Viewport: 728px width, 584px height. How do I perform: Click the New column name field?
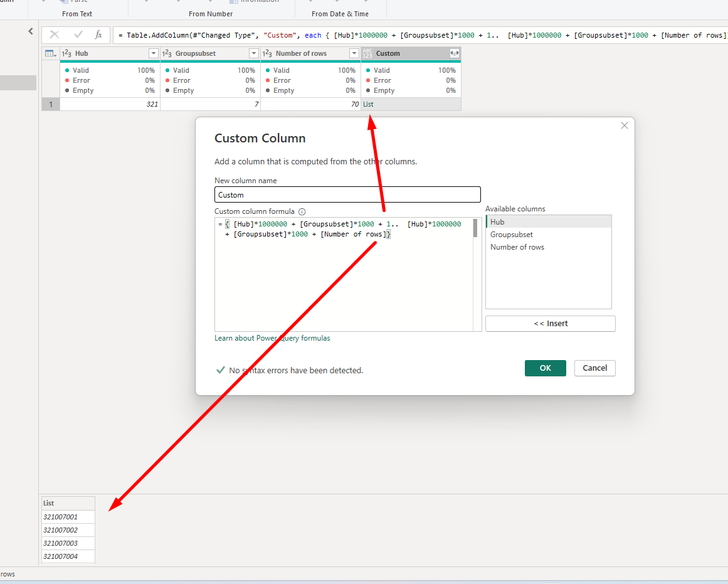tap(347, 194)
